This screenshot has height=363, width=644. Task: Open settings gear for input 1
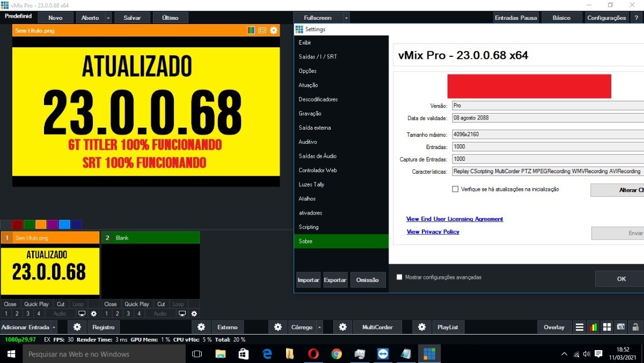point(94,314)
